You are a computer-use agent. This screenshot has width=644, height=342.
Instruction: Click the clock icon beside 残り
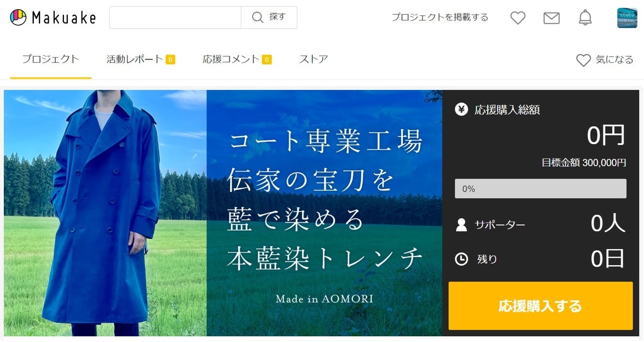coord(461,259)
